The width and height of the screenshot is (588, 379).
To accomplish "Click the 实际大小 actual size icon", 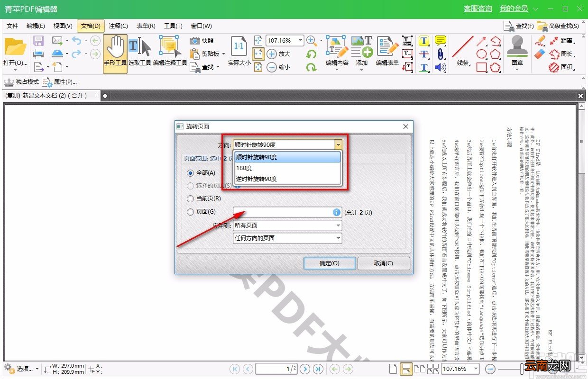I will 239,51.
